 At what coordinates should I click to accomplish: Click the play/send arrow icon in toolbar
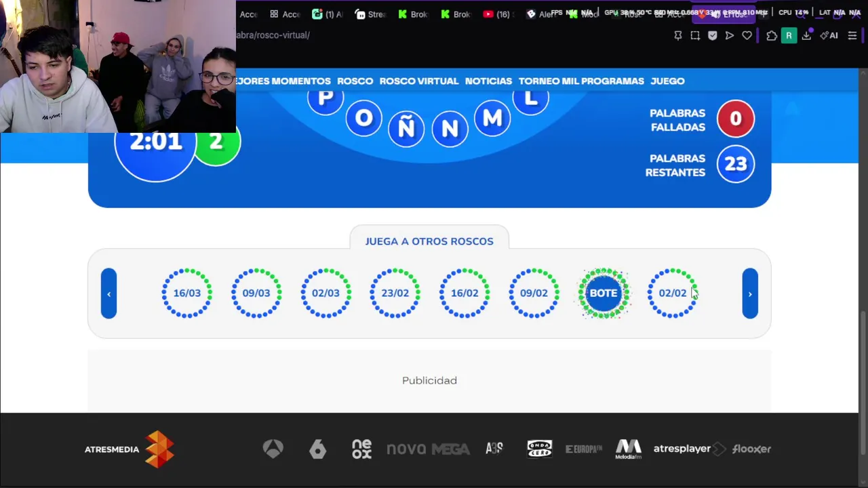point(730,35)
